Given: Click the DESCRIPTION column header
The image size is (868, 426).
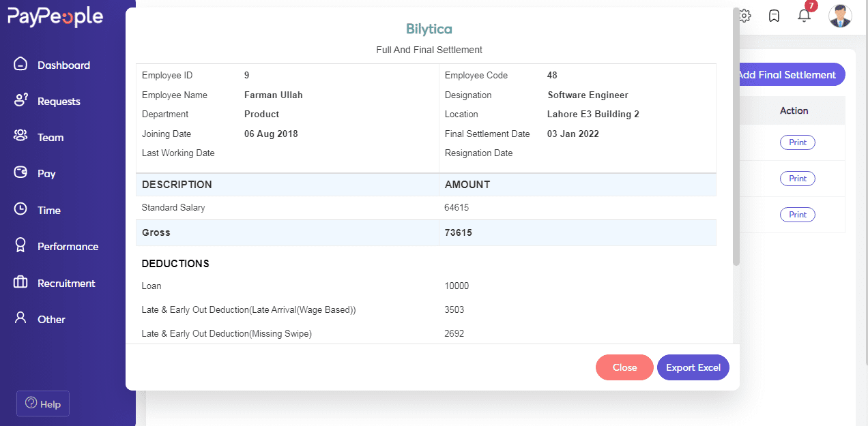Looking at the screenshot, I should [177, 184].
